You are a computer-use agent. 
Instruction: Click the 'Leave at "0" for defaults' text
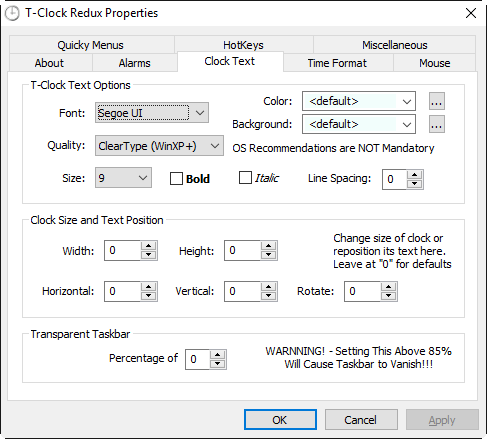[x=392, y=264]
